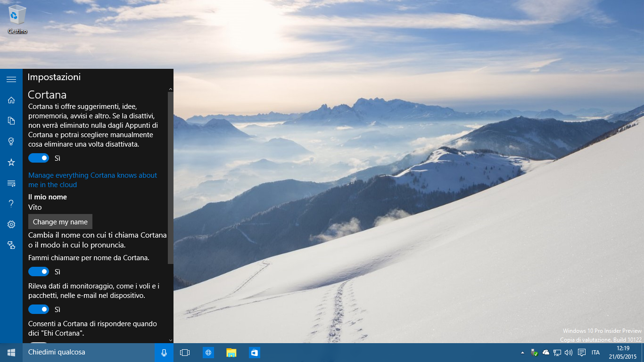Click the settings panel scrollbar thumb
The width and height of the screenshot is (644, 362).
[171, 178]
